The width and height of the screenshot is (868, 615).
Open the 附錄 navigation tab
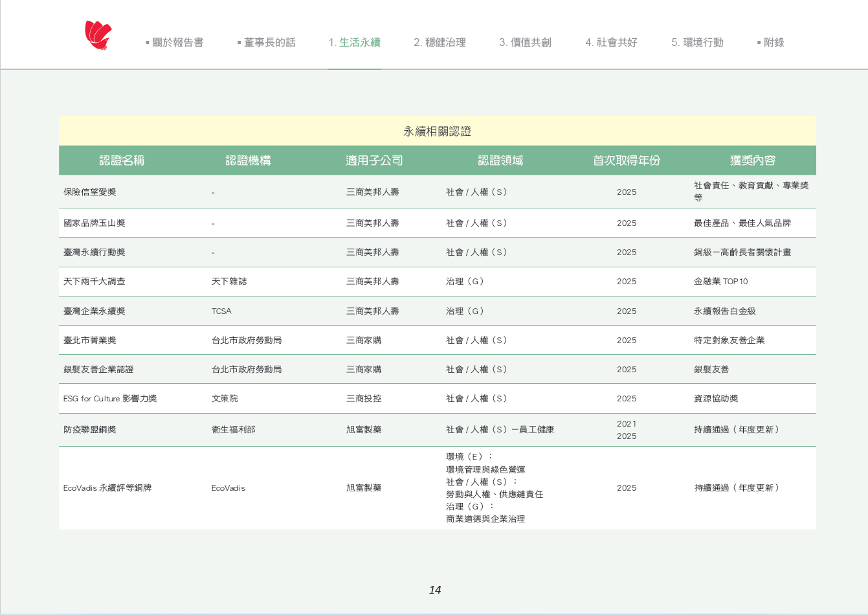(771, 43)
